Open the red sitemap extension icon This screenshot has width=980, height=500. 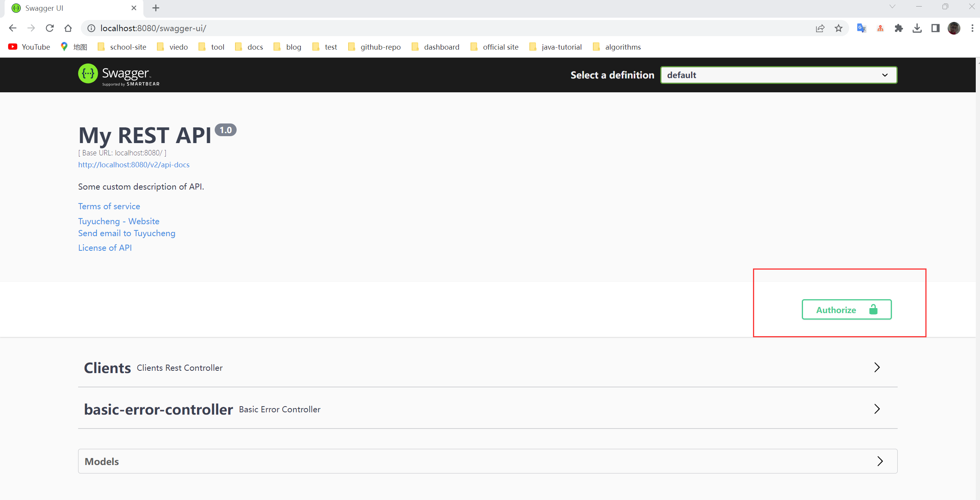[880, 28]
